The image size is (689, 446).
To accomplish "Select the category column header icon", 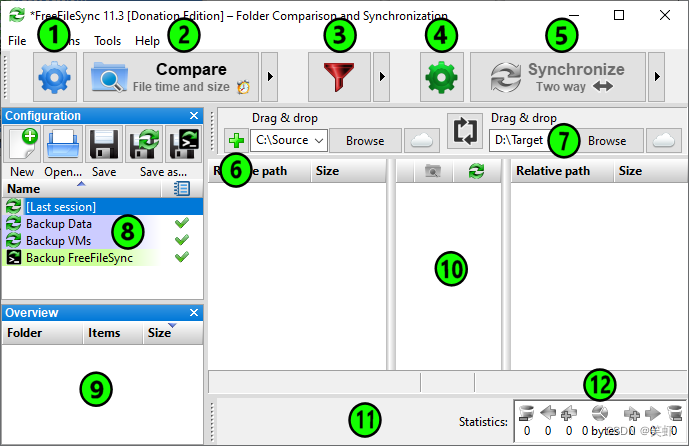I will [433, 171].
